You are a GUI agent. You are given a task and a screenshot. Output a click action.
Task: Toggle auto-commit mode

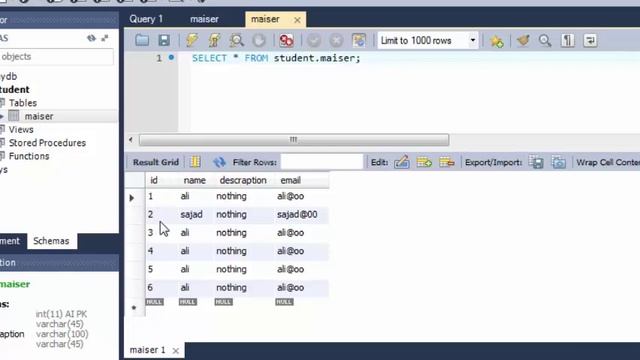pyautogui.click(x=359, y=40)
